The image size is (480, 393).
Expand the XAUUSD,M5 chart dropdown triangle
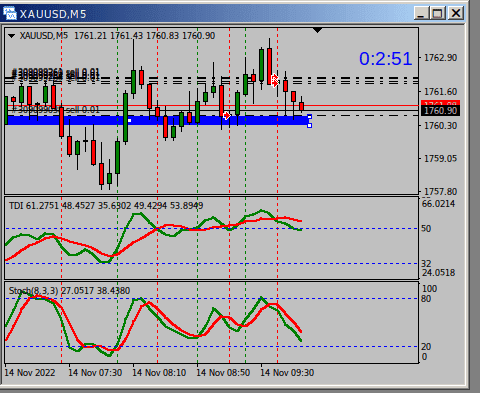tap(12, 36)
